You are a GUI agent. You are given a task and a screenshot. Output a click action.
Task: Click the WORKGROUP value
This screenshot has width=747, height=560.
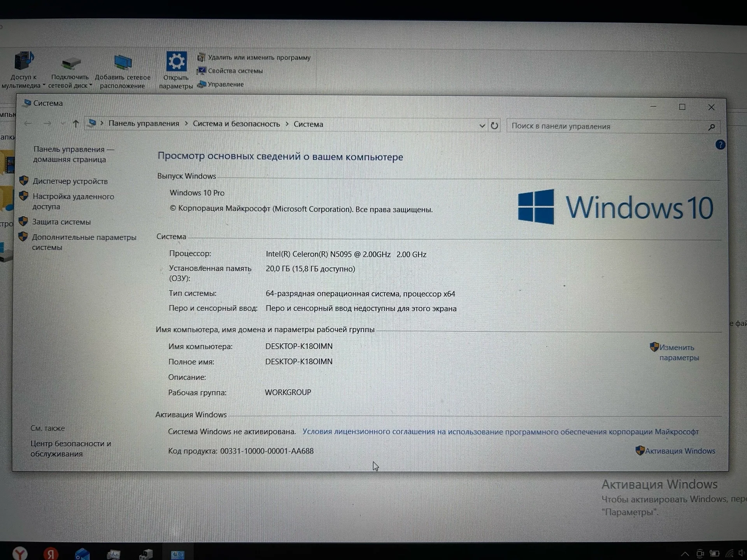(x=288, y=392)
